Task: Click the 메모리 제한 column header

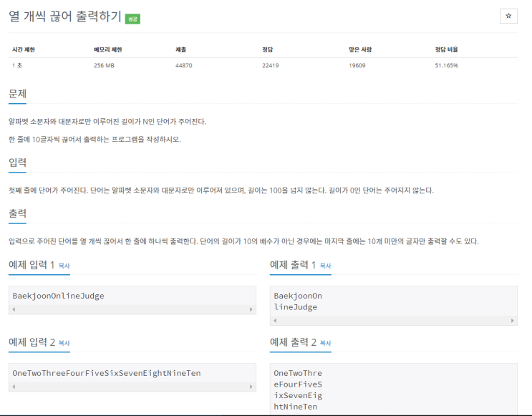Action: 108,49
